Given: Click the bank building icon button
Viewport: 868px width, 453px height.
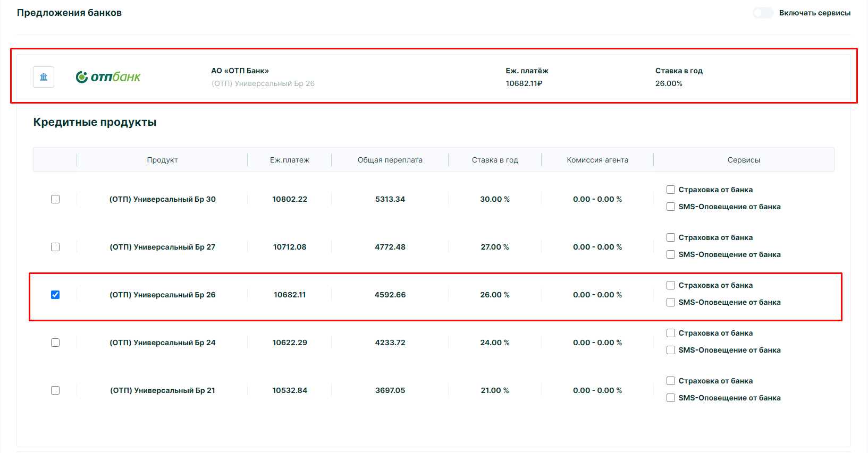Looking at the screenshot, I should pos(44,77).
